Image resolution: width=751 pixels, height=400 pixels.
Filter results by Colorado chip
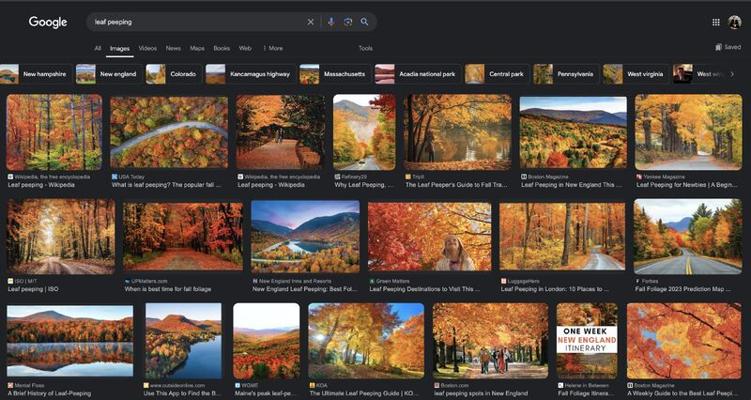pyautogui.click(x=173, y=74)
